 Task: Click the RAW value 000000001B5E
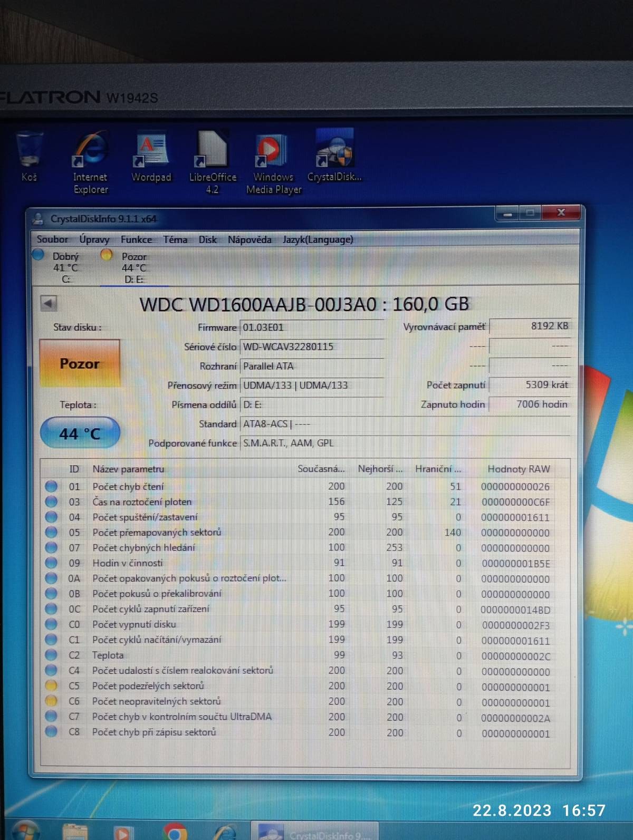click(x=515, y=564)
